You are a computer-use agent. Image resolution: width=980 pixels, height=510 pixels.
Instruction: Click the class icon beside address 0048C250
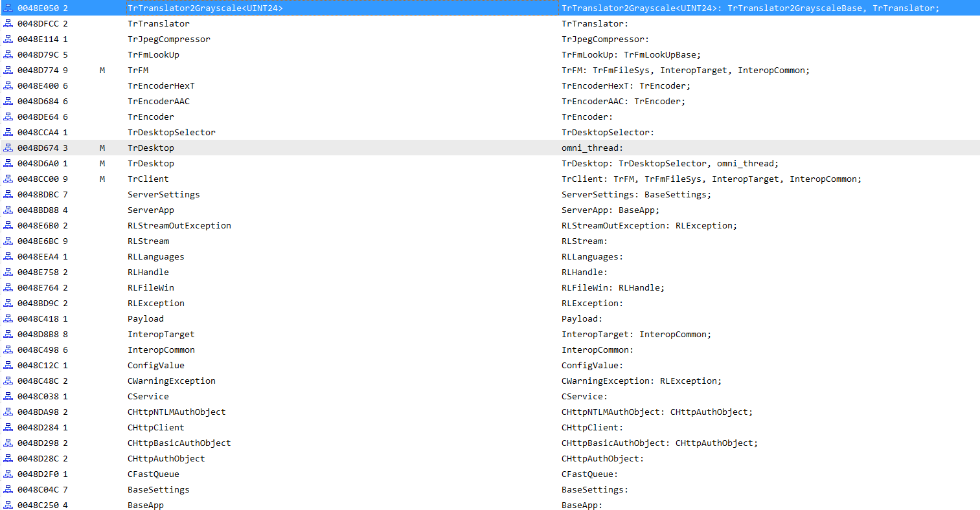click(8, 505)
